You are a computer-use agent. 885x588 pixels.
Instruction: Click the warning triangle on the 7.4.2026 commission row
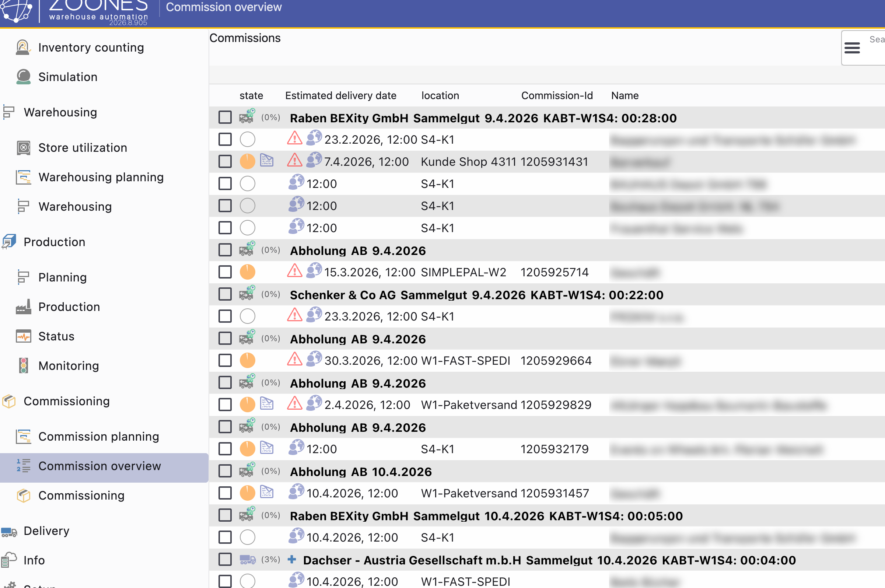[x=294, y=160]
